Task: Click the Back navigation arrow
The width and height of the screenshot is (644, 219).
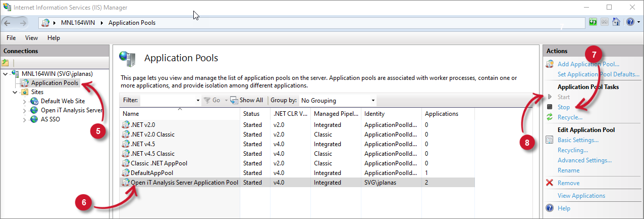Action: point(8,23)
